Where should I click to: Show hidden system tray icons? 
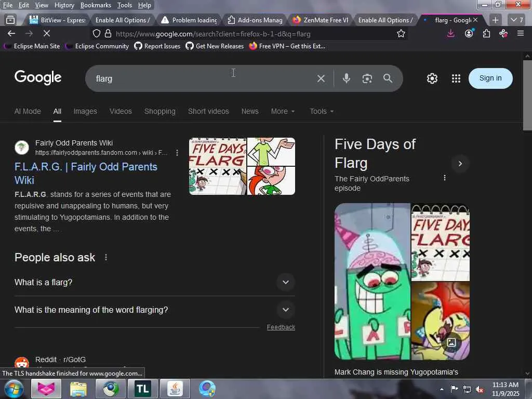point(442,390)
